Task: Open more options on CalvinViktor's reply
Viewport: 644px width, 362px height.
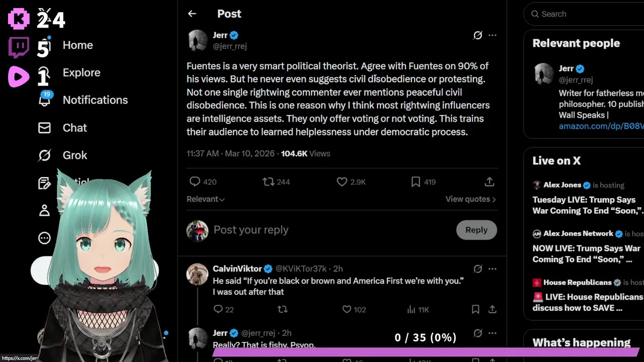Action: tap(493, 268)
